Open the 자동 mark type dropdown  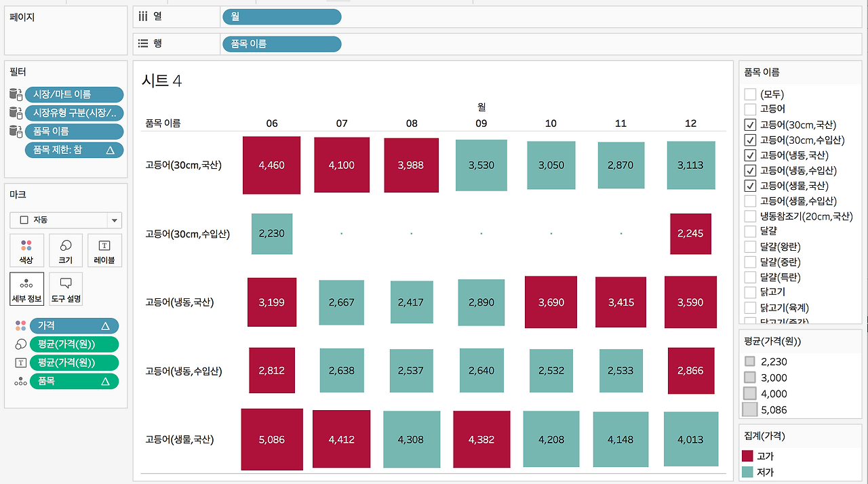tap(66, 220)
